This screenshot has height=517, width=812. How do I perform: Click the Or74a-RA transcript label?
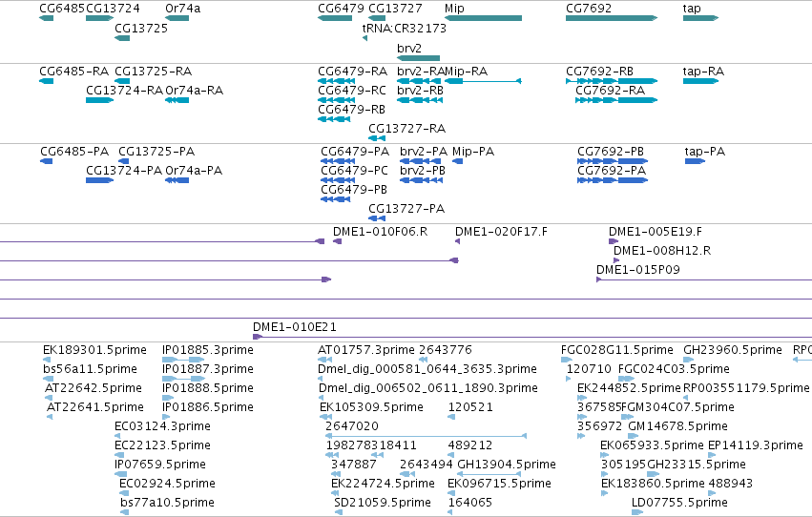point(195,90)
